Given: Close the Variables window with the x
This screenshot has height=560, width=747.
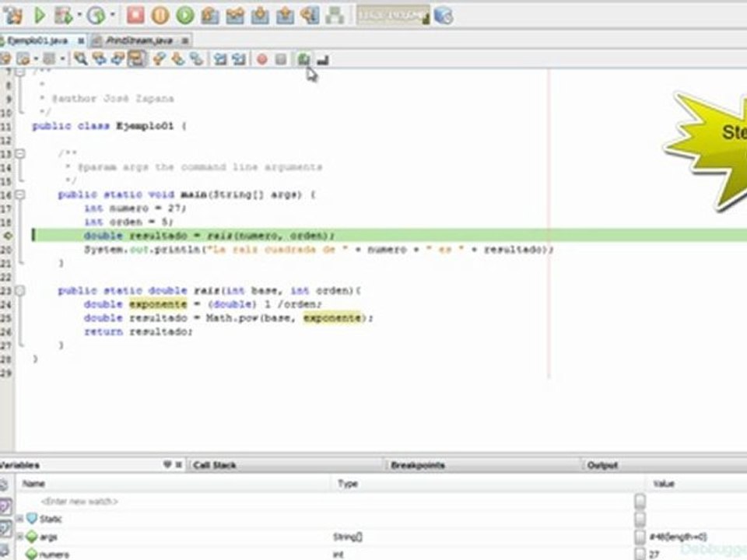Looking at the screenshot, I should 179,464.
